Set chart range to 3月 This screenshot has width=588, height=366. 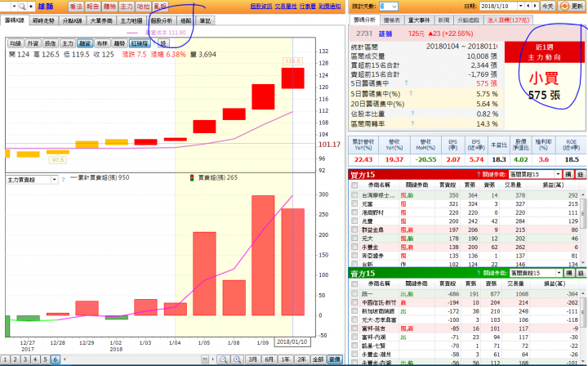(x=252, y=359)
